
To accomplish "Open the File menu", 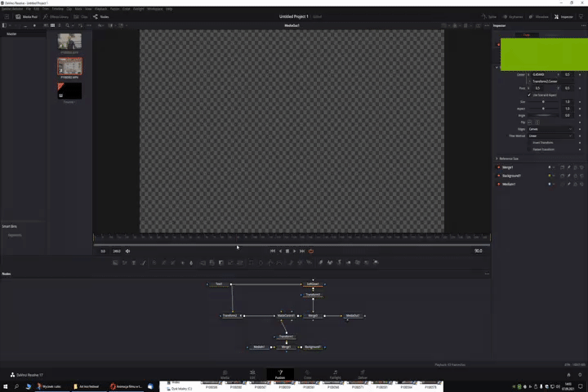I will click(x=28, y=9).
